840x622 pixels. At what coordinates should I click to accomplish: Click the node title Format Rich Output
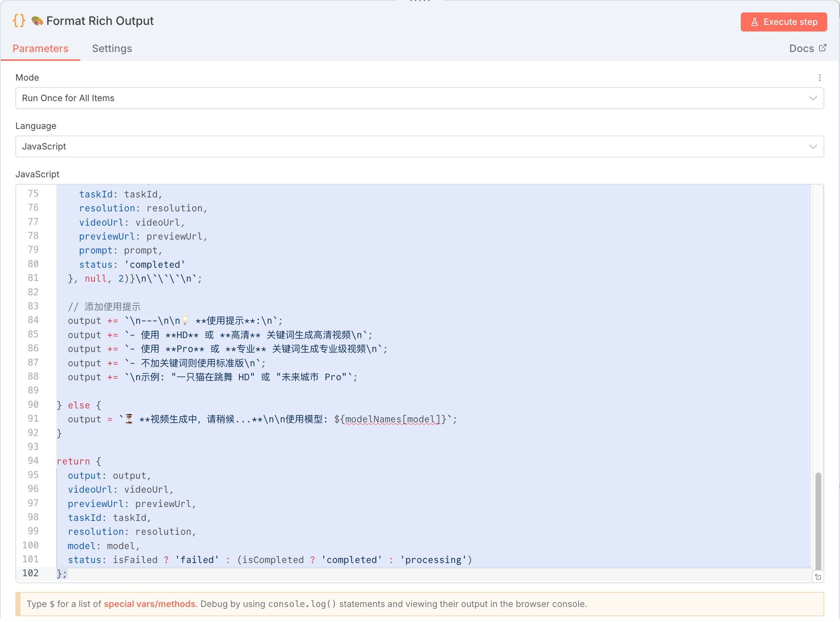pyautogui.click(x=100, y=21)
